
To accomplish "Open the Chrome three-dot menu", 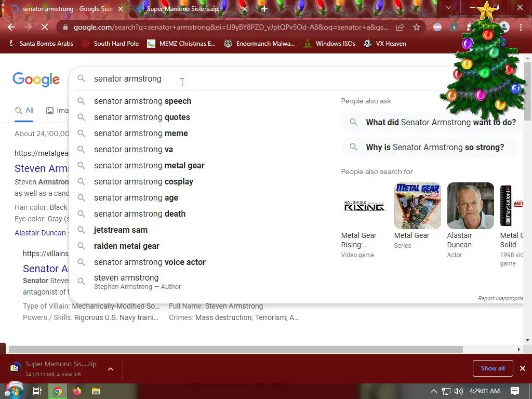I will (x=521, y=27).
